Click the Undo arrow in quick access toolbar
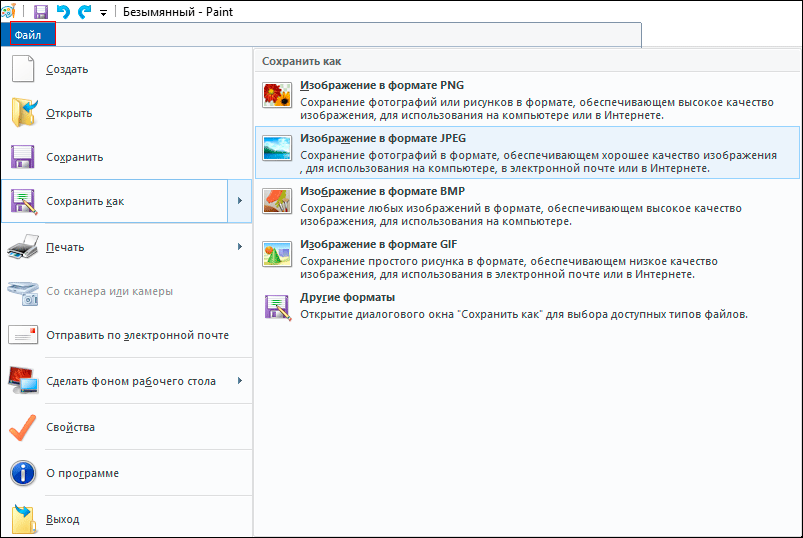The image size is (803, 538). pos(63,11)
